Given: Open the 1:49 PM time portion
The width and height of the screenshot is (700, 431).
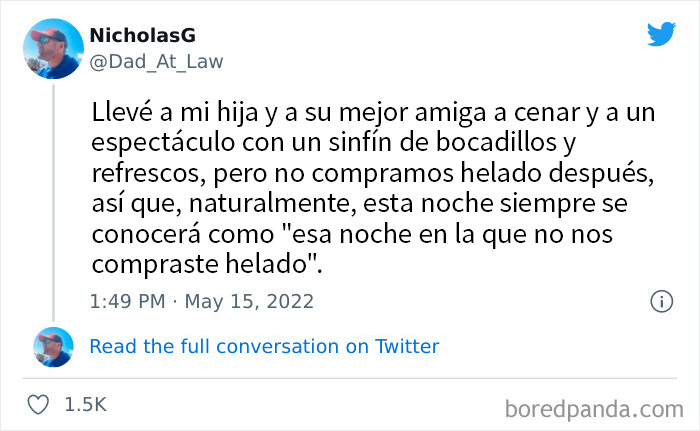Looking at the screenshot, I should [128, 301].
